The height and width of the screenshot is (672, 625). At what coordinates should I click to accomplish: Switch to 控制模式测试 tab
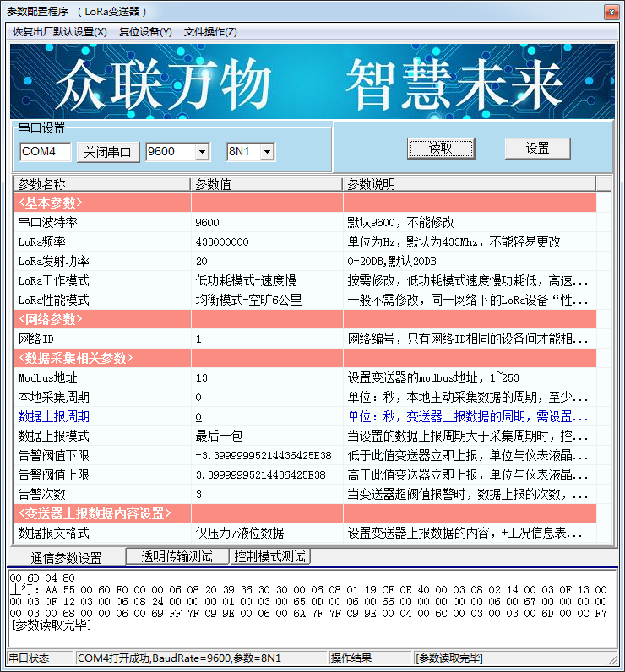pos(269,556)
